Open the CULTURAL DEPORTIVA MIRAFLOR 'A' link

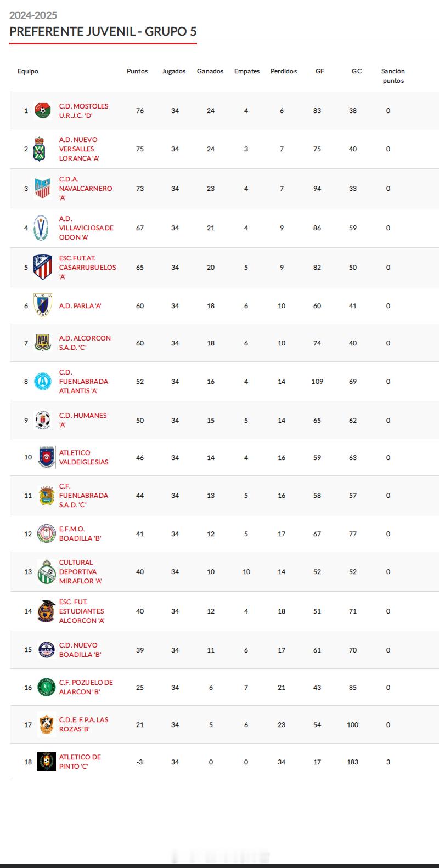[x=81, y=571]
